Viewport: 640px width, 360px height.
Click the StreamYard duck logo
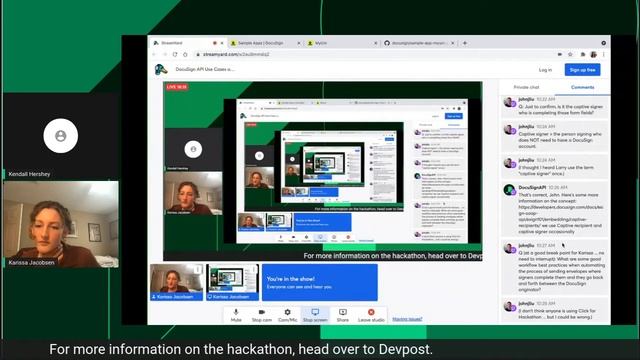click(161, 69)
